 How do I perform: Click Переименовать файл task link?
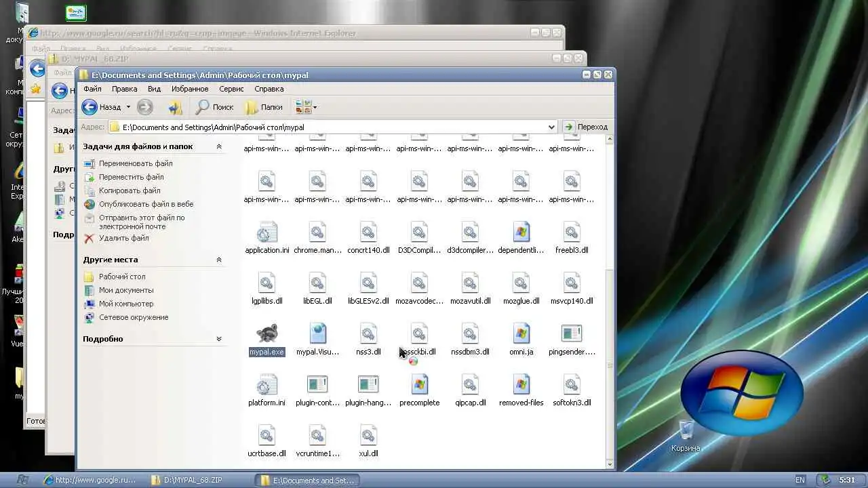136,163
